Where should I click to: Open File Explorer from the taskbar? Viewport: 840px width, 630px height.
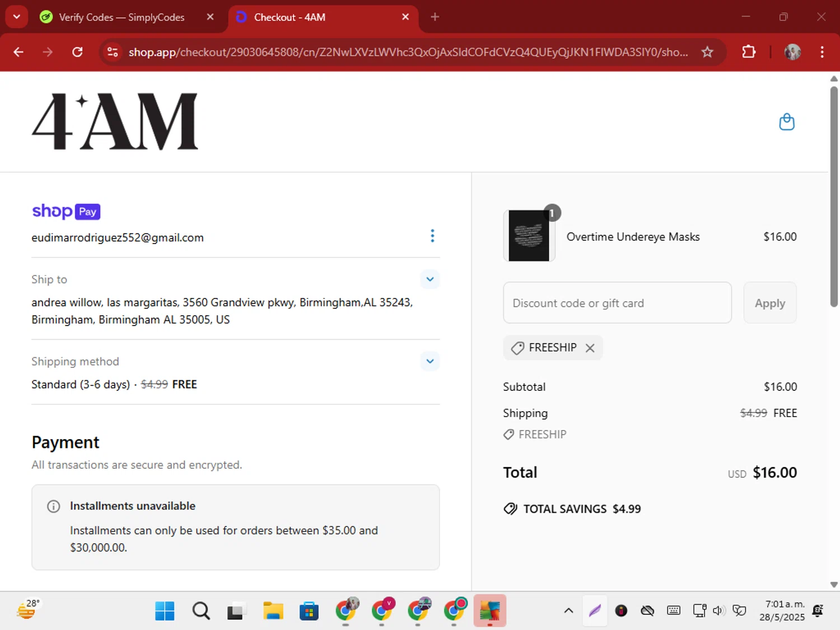tap(273, 611)
